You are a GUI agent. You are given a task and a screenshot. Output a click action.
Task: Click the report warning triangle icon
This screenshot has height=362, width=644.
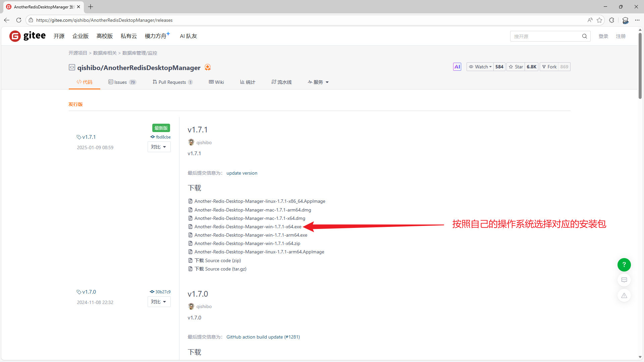click(624, 295)
